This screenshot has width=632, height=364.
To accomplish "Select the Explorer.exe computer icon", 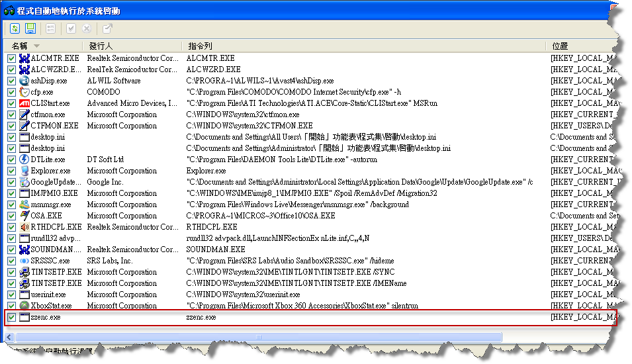I will (24, 171).
